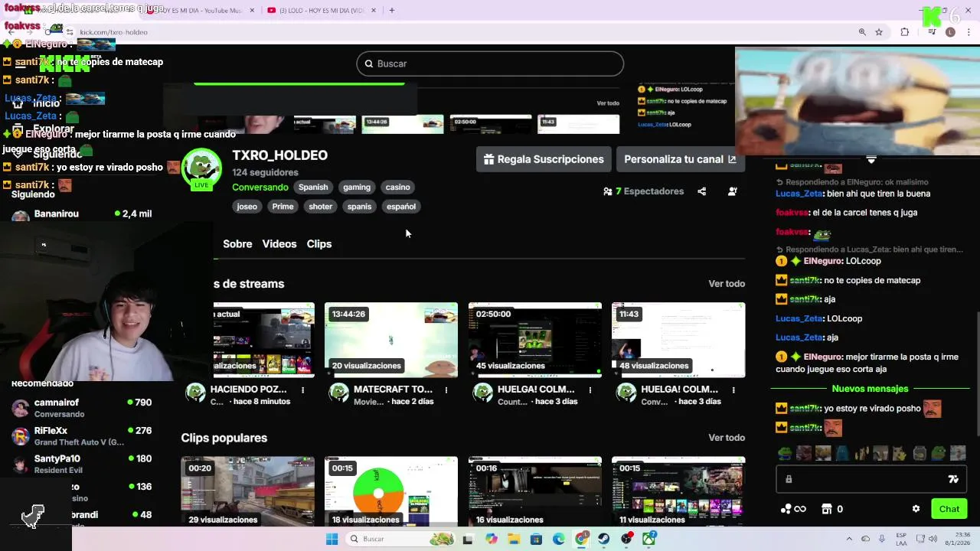Close the LOLO YouTube browser tab
Viewport: 980px width, 551px height.
tap(374, 11)
